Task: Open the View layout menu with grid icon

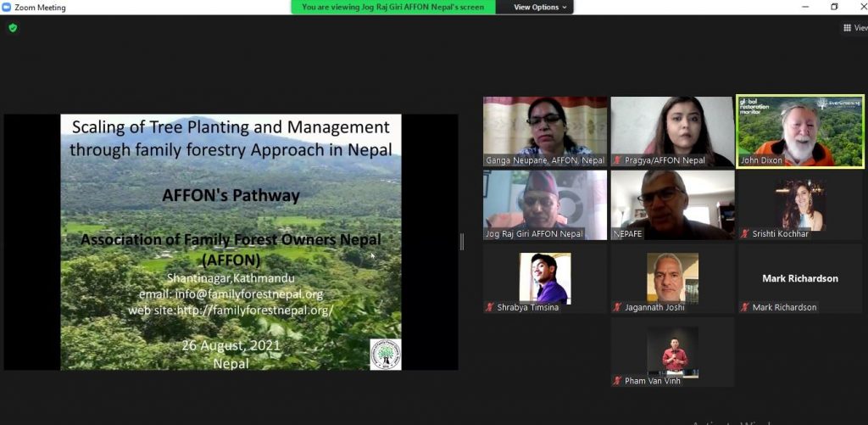Action: click(x=854, y=28)
